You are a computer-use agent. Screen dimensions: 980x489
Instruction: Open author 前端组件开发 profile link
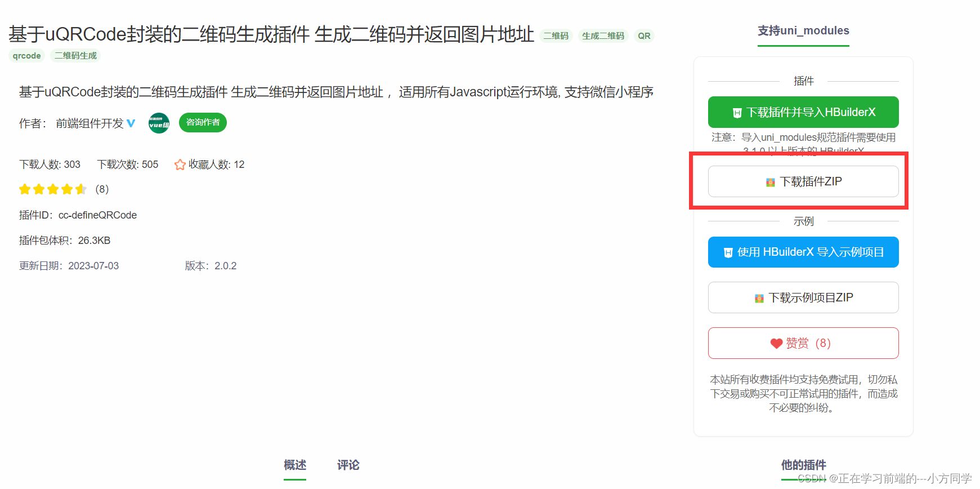(90, 123)
